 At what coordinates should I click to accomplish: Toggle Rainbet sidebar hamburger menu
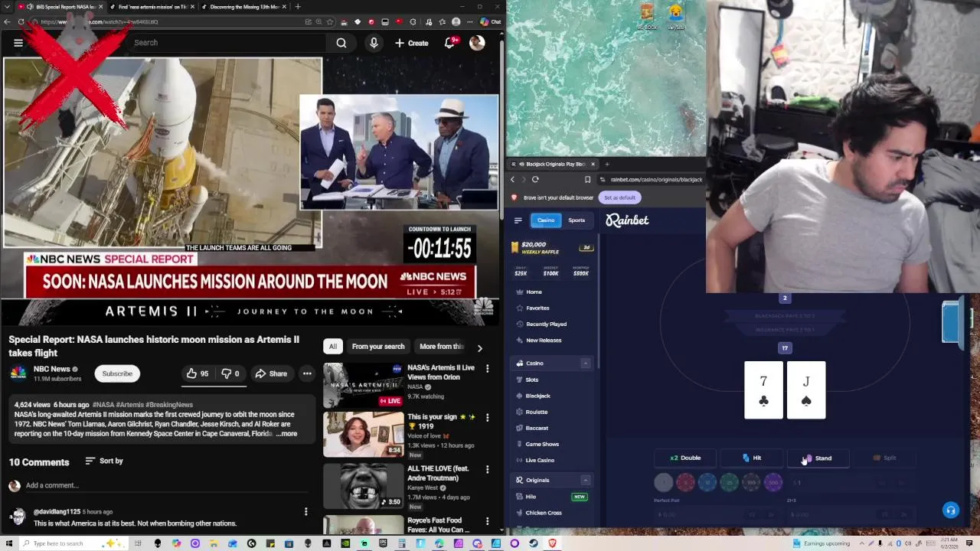518,220
